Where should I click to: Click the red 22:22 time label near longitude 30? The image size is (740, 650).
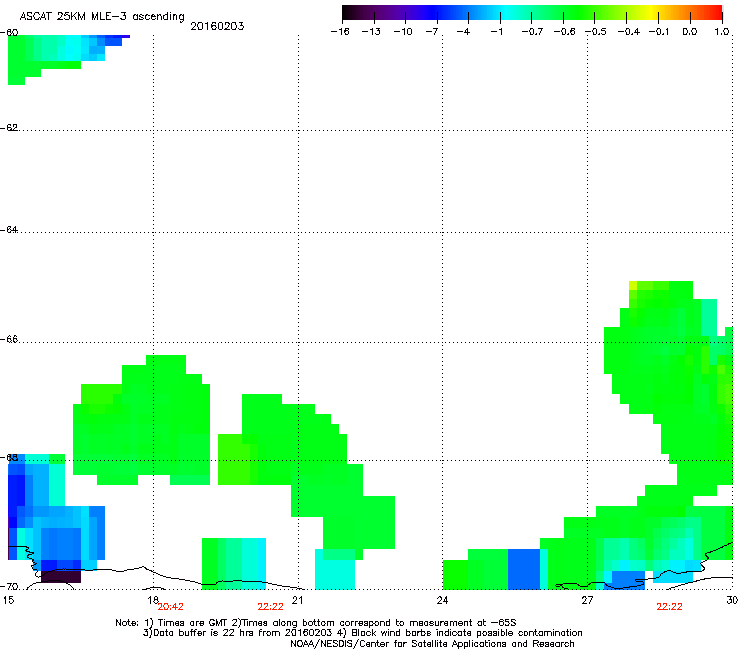pos(669,607)
